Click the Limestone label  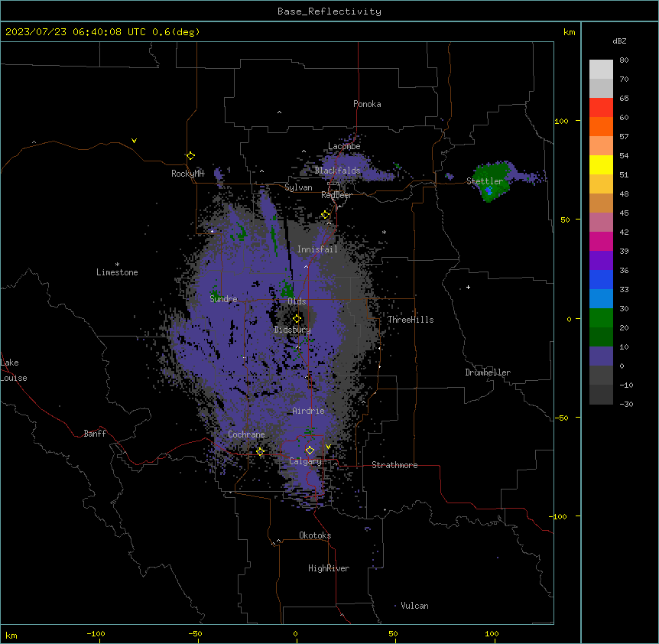(117, 272)
